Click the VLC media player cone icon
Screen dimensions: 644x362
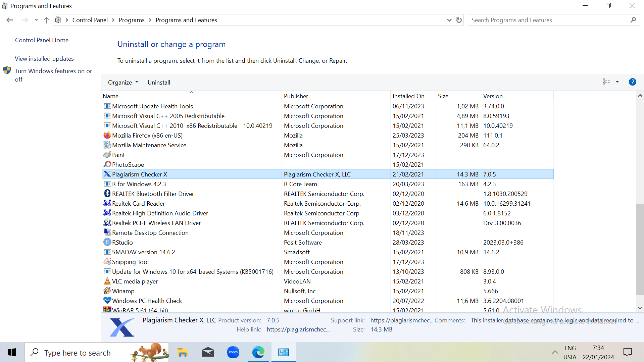click(107, 281)
